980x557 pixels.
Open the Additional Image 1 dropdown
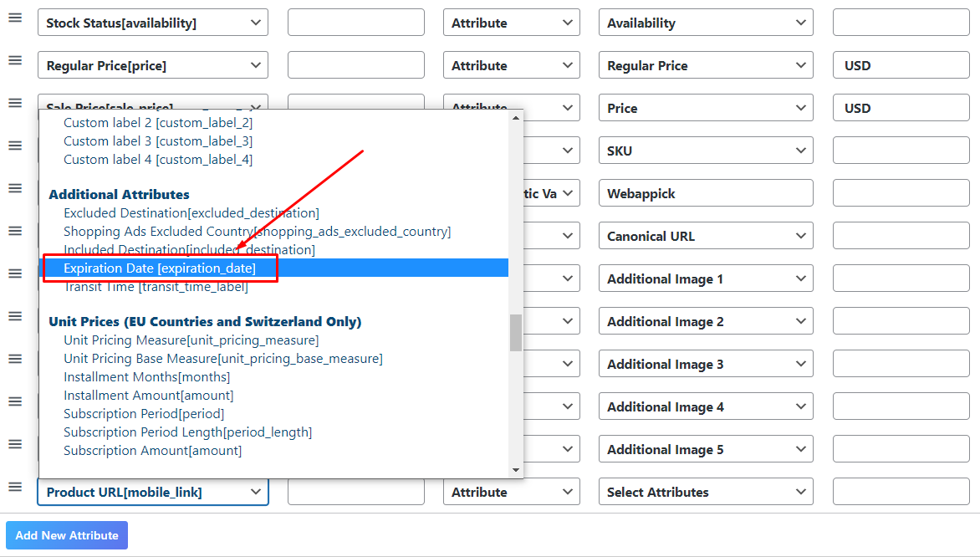click(x=704, y=278)
